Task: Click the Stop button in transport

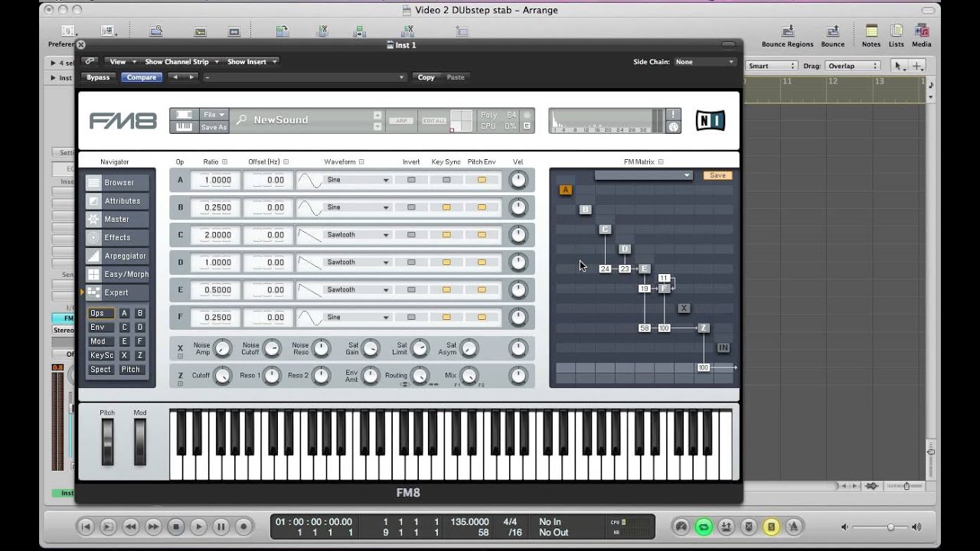Action: point(175,527)
